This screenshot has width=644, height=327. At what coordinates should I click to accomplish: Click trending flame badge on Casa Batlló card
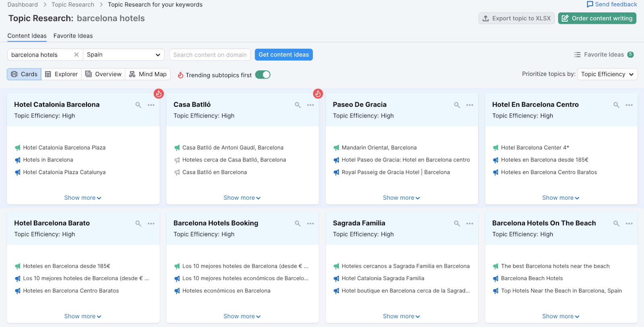click(x=318, y=94)
